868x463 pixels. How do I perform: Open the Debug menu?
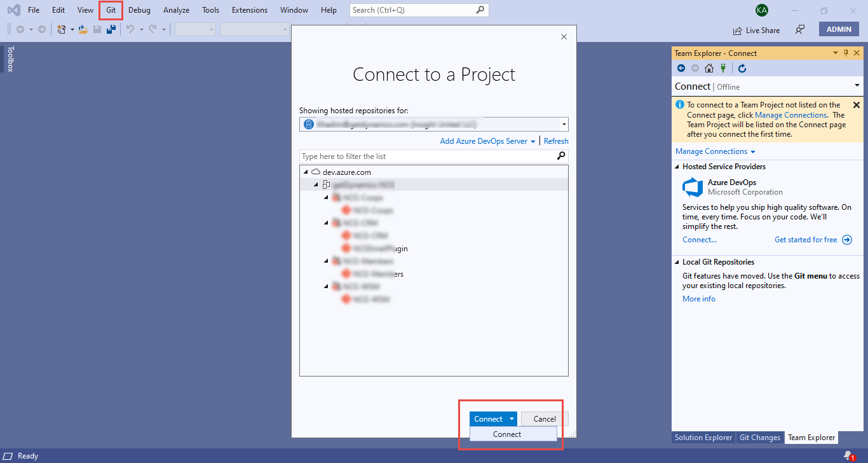[139, 10]
